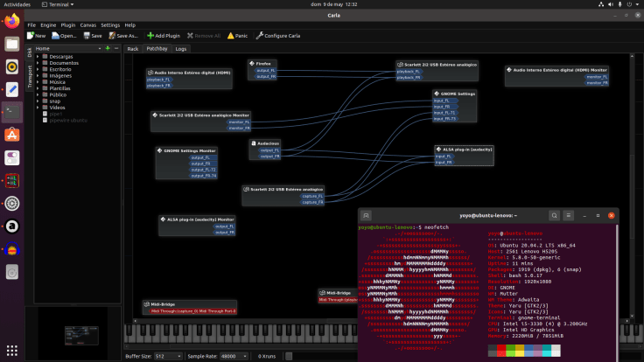Switch to the Rack tab
The width and height of the screenshot is (644, 362).
[133, 49]
